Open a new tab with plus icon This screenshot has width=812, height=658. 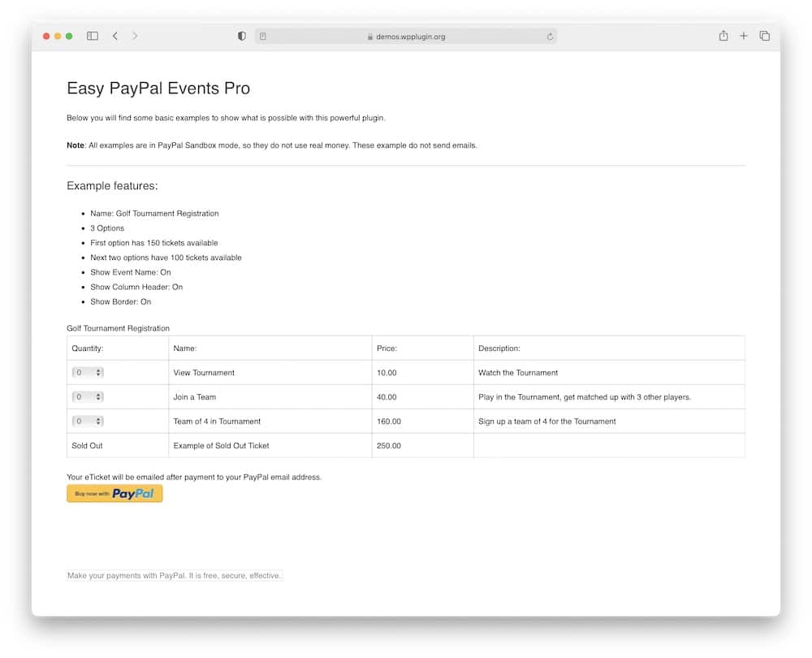coord(743,36)
